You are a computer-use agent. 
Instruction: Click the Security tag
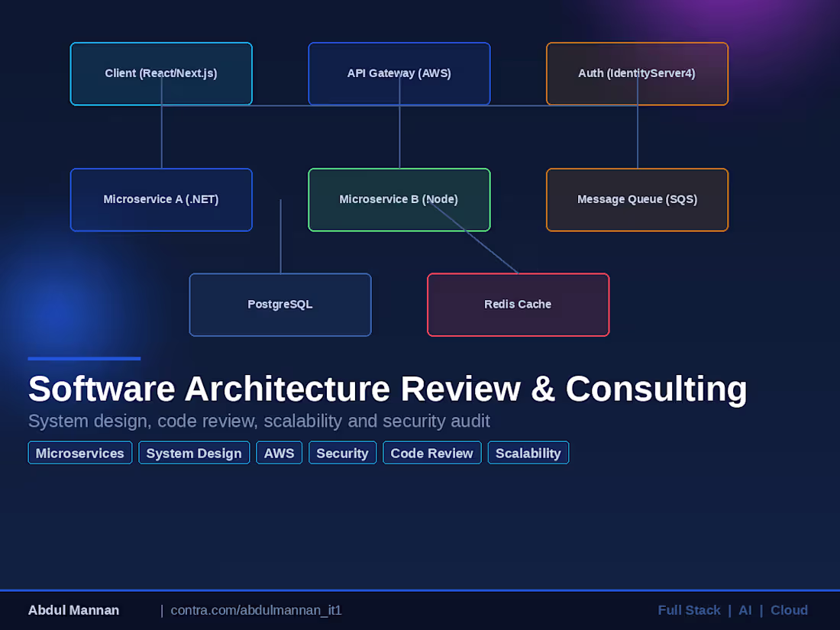[342, 453]
